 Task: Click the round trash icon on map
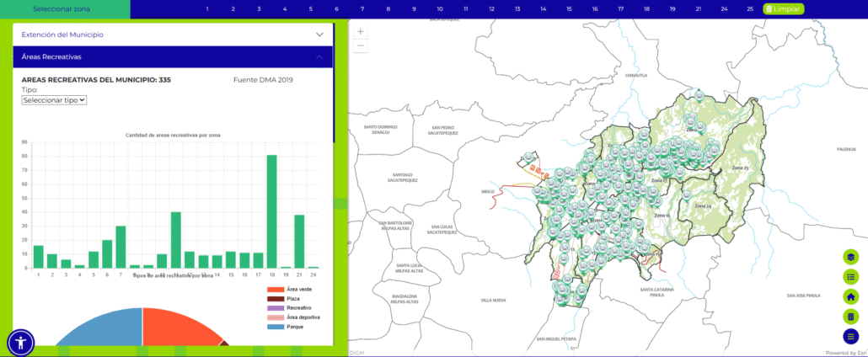click(x=850, y=317)
